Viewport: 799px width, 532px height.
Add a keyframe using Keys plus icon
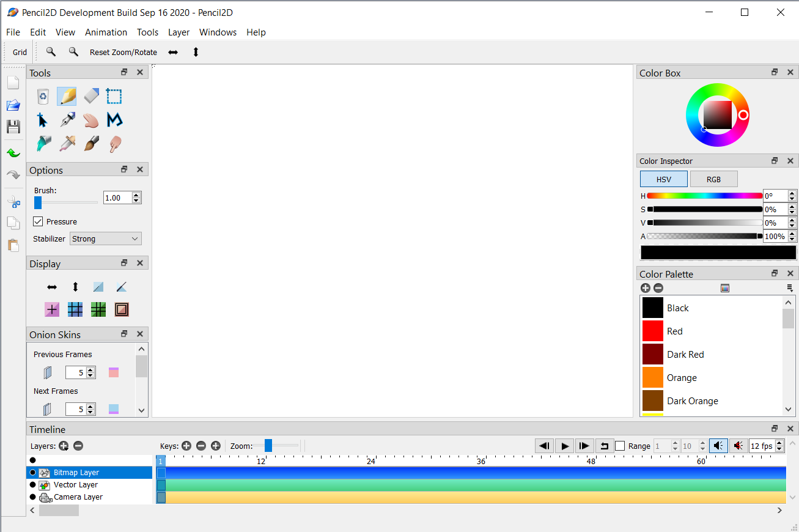click(x=186, y=446)
